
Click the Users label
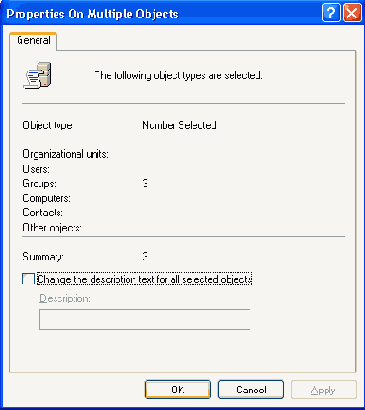[x=36, y=169]
